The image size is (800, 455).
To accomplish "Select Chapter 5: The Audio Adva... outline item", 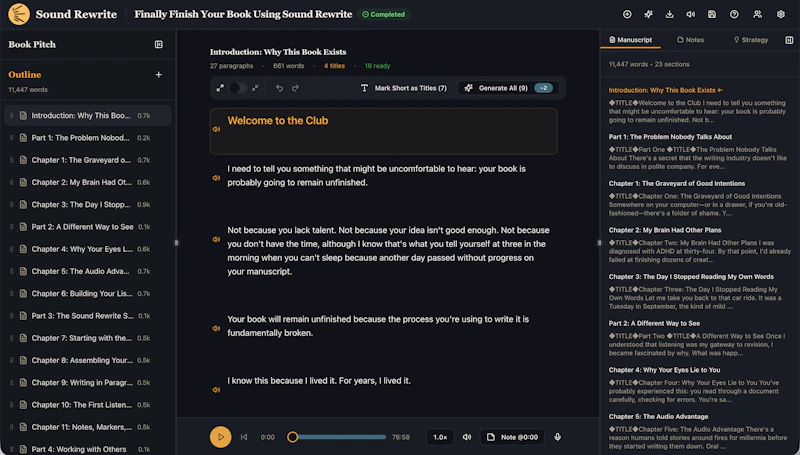I will click(88, 271).
